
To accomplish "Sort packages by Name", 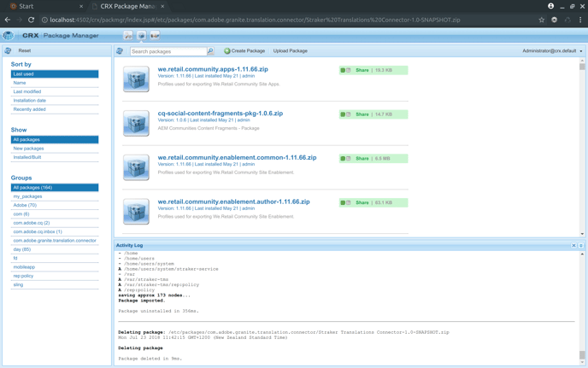I will tap(55, 83).
